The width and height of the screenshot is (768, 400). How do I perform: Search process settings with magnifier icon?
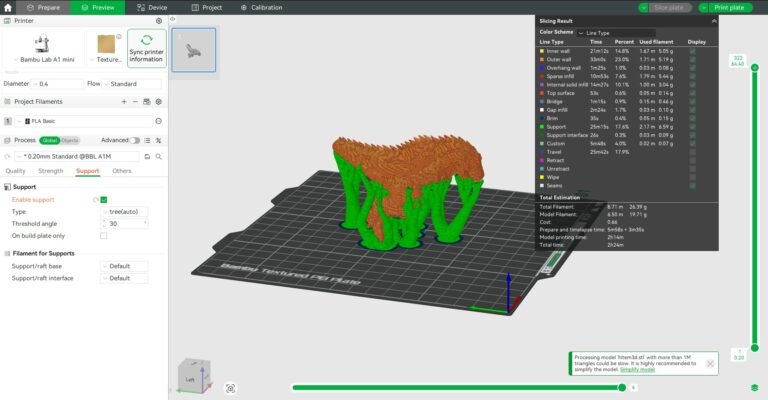click(x=158, y=157)
